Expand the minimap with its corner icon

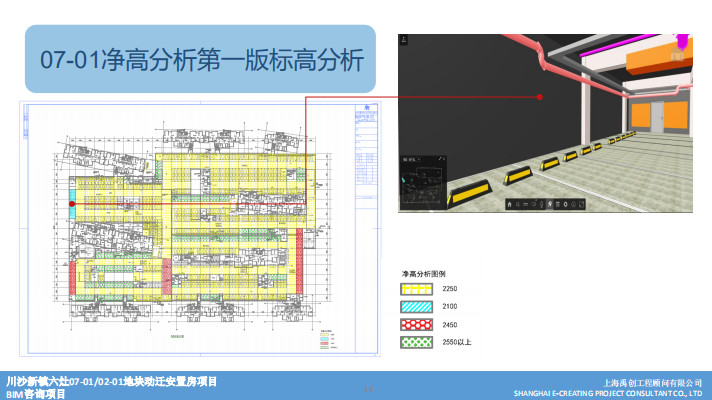pos(440,159)
